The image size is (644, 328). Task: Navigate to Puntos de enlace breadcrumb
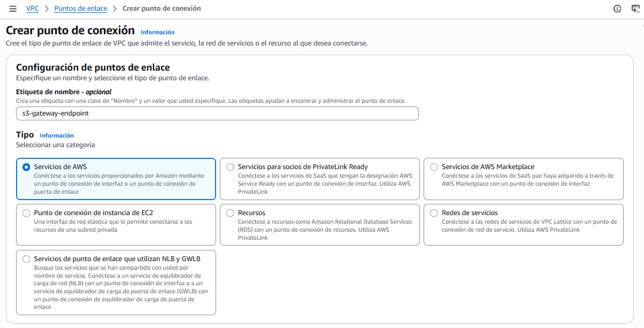click(80, 8)
